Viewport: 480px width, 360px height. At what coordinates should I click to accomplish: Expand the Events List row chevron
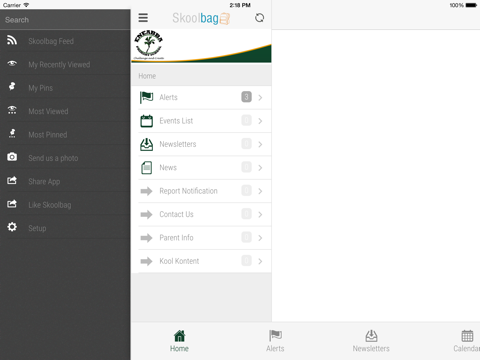(x=260, y=121)
